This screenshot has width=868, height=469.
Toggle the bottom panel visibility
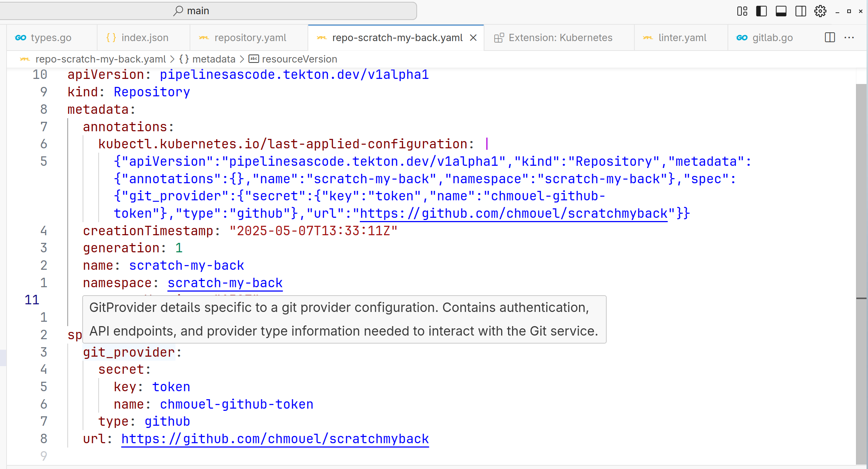point(781,11)
